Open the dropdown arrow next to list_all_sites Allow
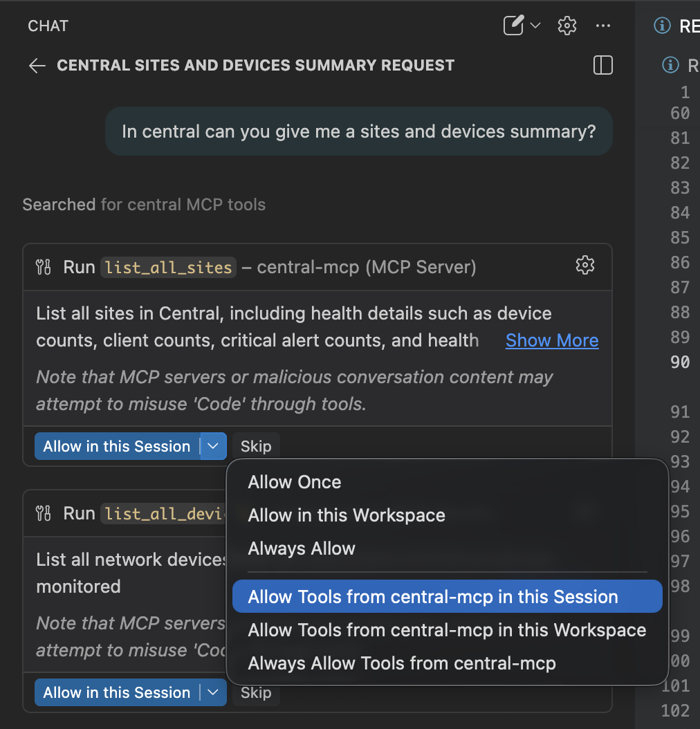The width and height of the screenshot is (700, 729). pos(213,446)
